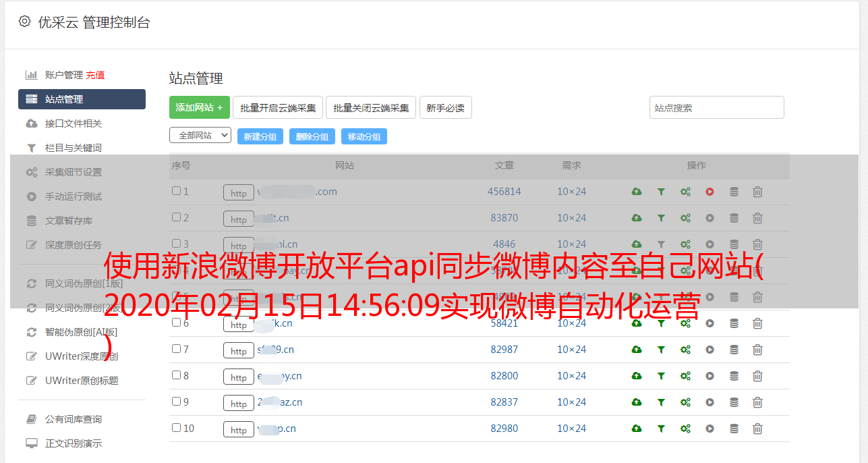The width and height of the screenshot is (868, 463).
Task: Click the 移动分组 button
Action: click(x=364, y=136)
